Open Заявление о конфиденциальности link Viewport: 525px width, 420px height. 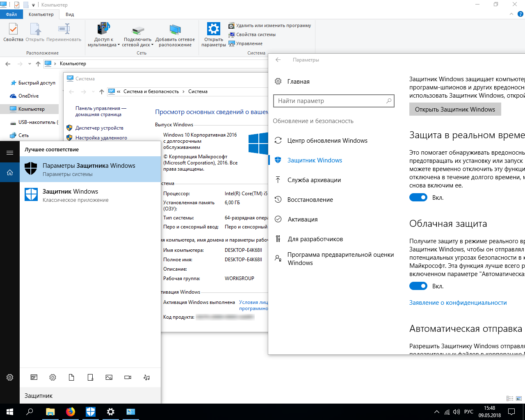[x=458, y=303]
